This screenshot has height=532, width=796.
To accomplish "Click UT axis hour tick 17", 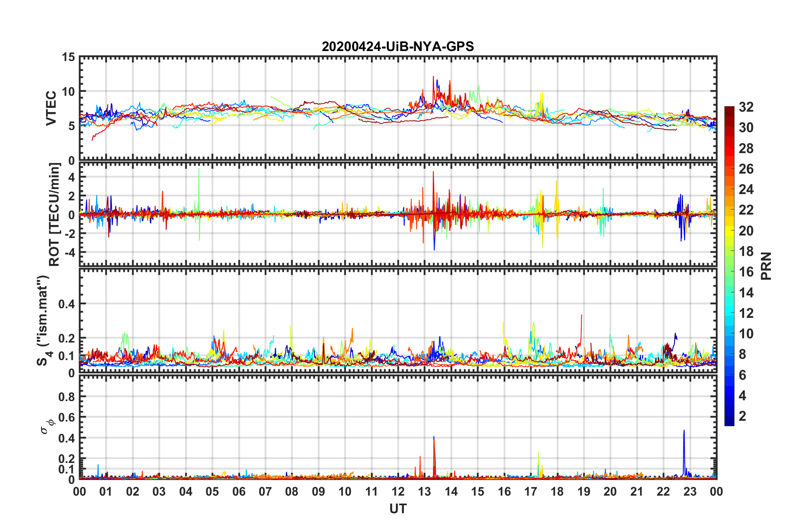I will pos(531,491).
